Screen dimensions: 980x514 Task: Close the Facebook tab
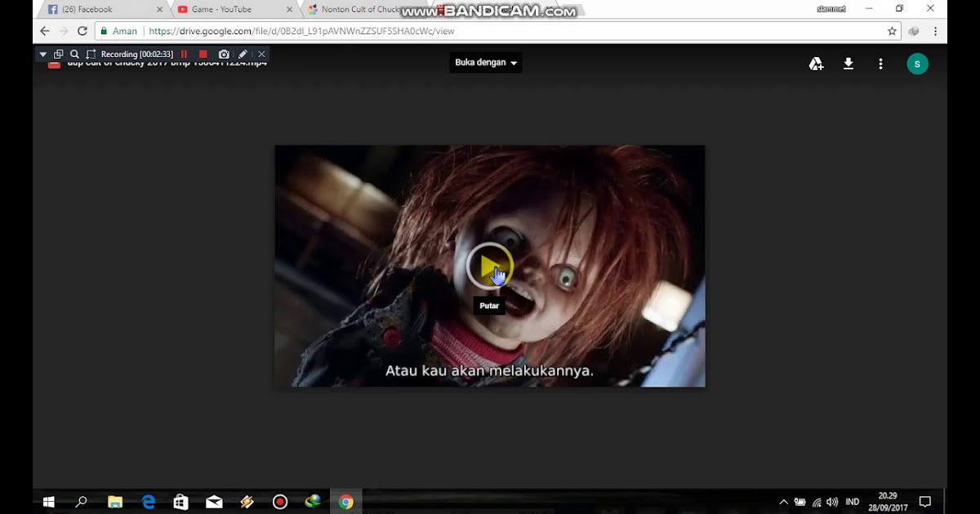[x=159, y=10]
